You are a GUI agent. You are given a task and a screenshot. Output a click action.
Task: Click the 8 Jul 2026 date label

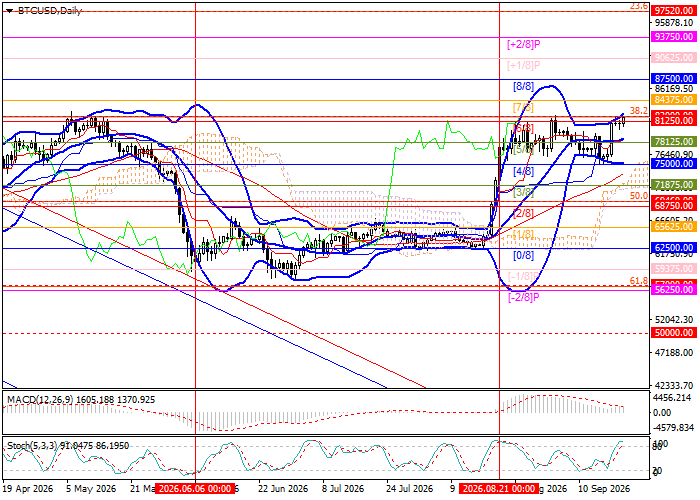(x=343, y=489)
